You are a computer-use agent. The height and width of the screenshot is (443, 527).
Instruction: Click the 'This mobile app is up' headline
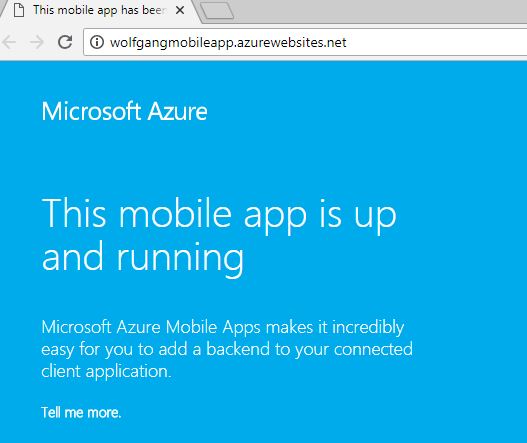pyautogui.click(x=219, y=215)
